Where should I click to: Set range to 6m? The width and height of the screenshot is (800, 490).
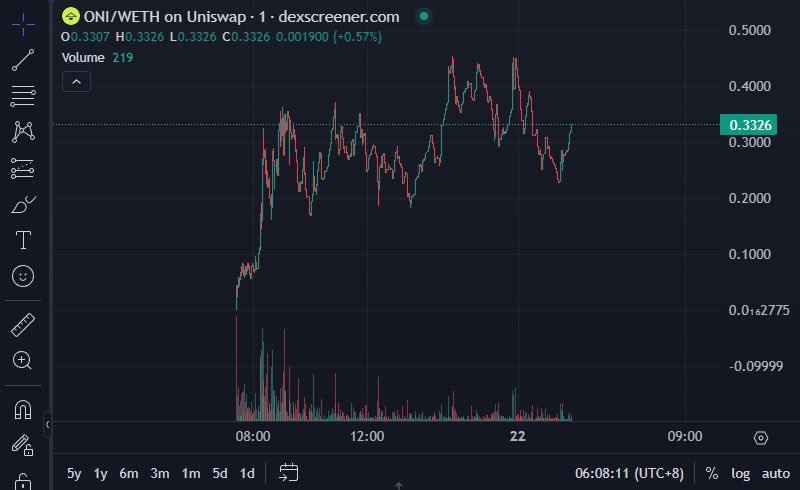pyautogui.click(x=129, y=474)
